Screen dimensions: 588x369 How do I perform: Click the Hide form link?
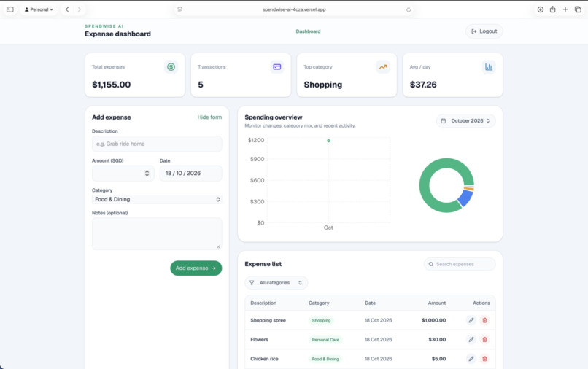209,117
